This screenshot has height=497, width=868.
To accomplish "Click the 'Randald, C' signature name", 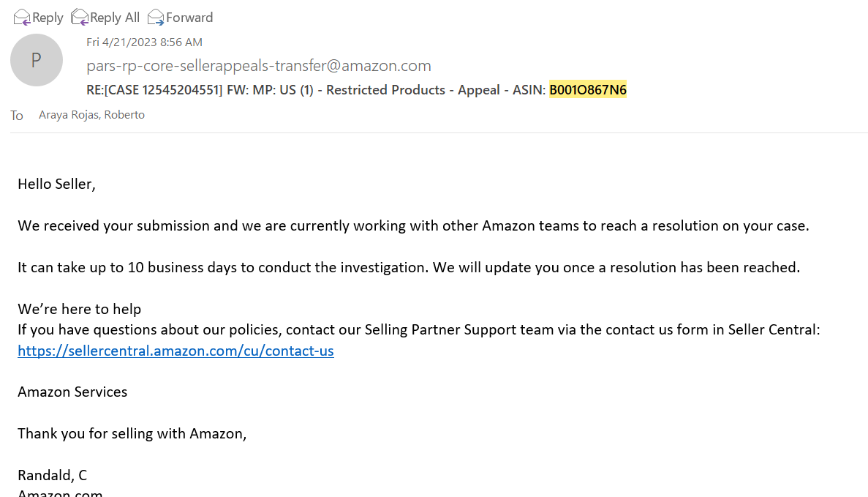I will (x=52, y=475).
